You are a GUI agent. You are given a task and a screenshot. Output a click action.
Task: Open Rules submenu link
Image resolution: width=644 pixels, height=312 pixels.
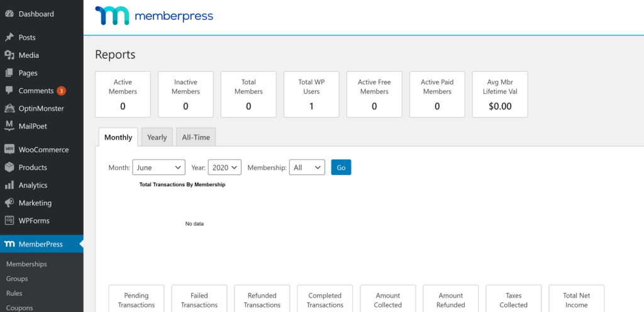click(14, 293)
